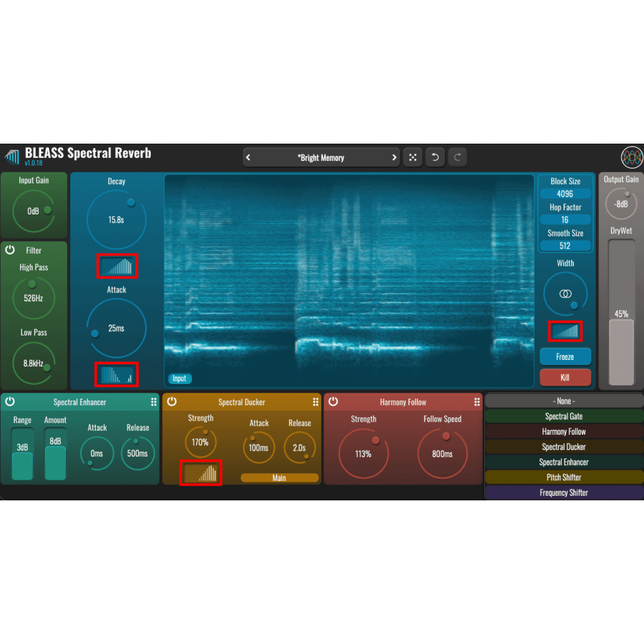Click the Follow Speed 800ms knob
The width and height of the screenshot is (644, 644).
[x=442, y=454]
